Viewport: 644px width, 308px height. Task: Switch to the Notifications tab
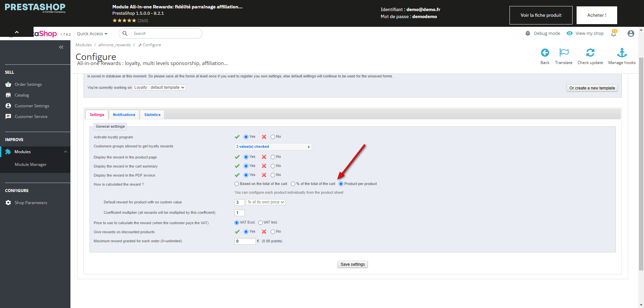coord(124,115)
